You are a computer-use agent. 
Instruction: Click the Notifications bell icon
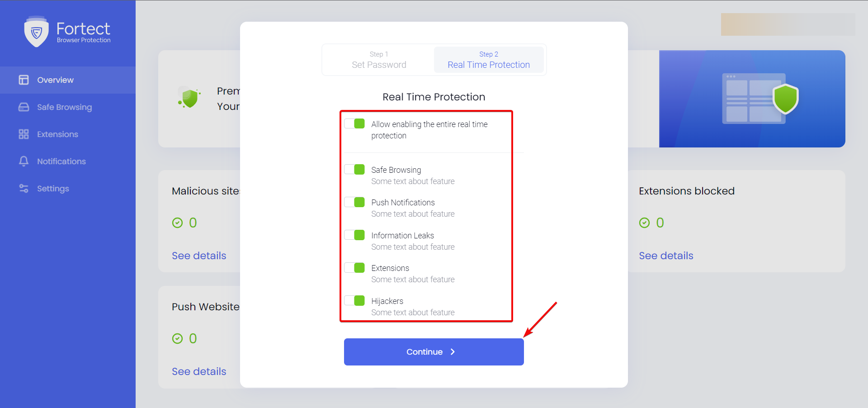24,161
